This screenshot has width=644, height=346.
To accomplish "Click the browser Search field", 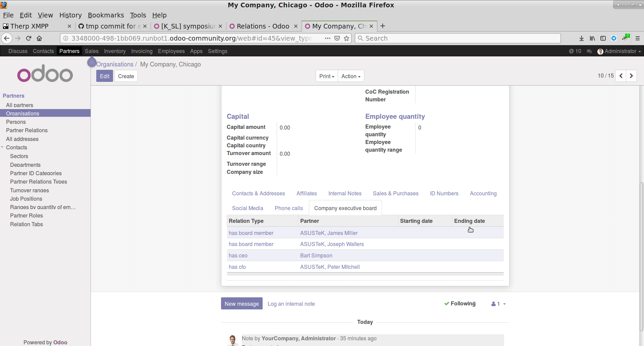I will [458, 38].
